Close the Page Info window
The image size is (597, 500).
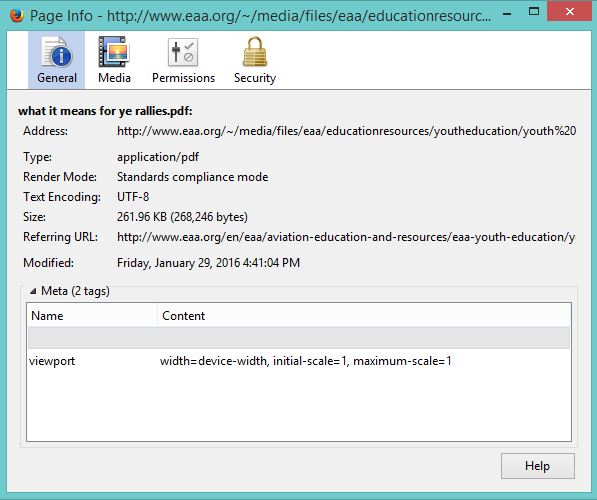[x=570, y=11]
